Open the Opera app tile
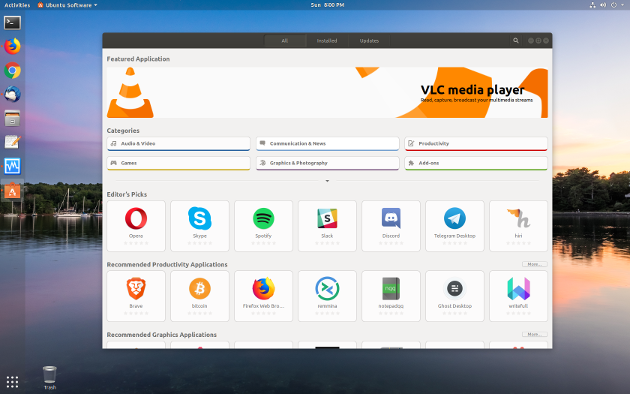The image size is (630, 394). [x=136, y=226]
